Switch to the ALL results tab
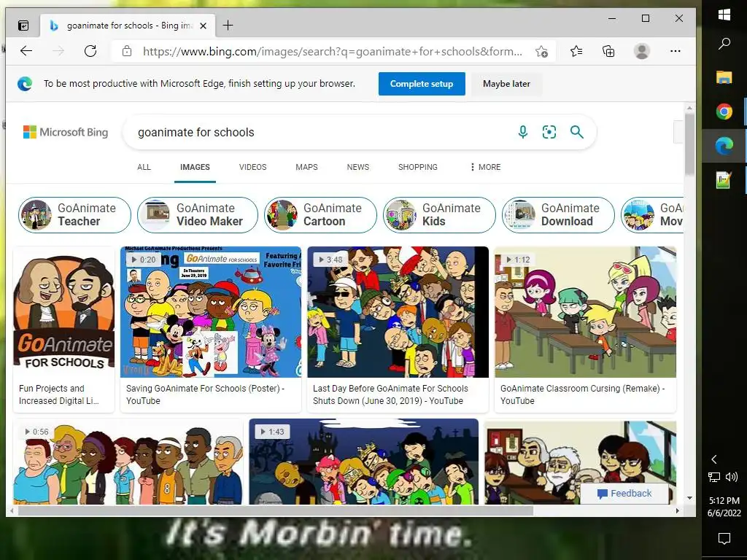 point(144,167)
